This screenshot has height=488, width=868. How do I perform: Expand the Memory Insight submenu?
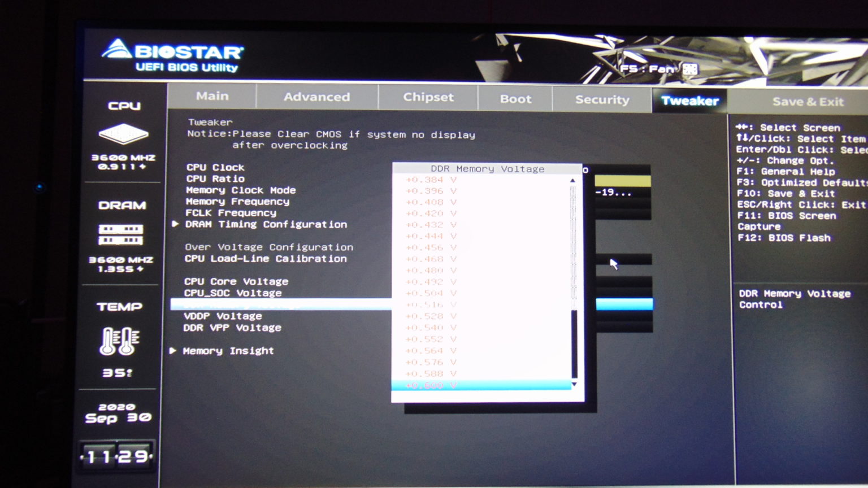(228, 351)
